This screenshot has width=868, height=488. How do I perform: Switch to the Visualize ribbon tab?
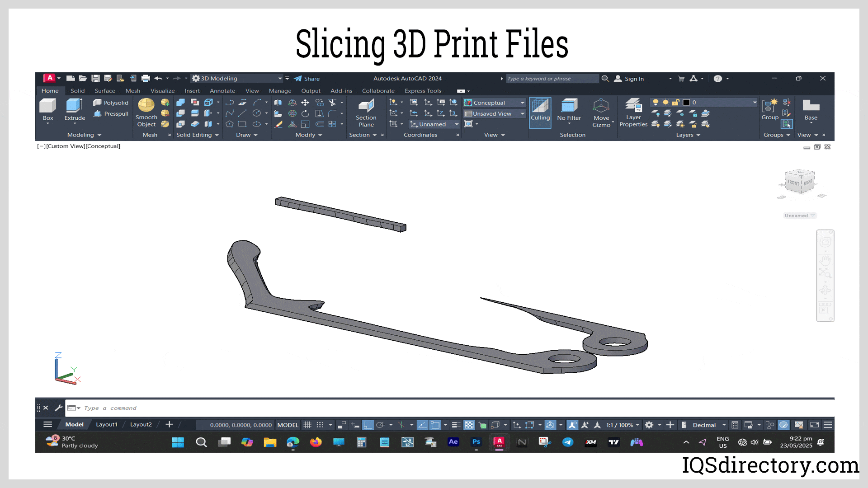coord(162,91)
